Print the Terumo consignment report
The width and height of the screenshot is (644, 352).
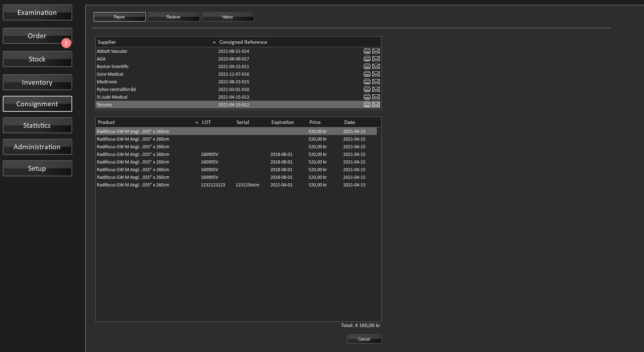(367, 104)
